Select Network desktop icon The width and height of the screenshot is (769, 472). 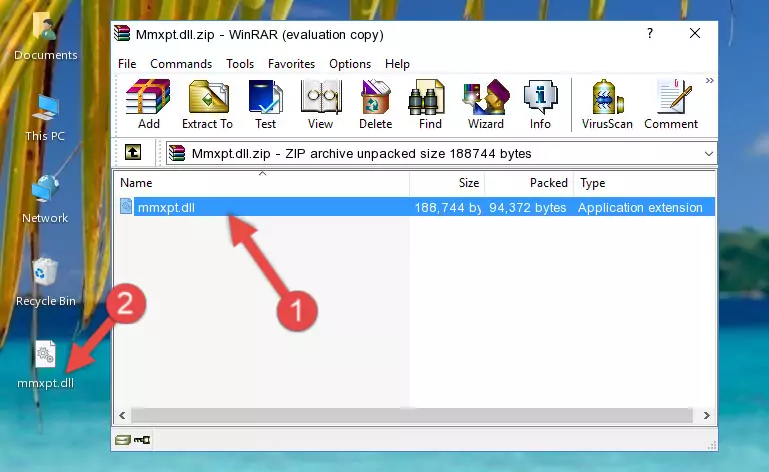[x=45, y=199]
